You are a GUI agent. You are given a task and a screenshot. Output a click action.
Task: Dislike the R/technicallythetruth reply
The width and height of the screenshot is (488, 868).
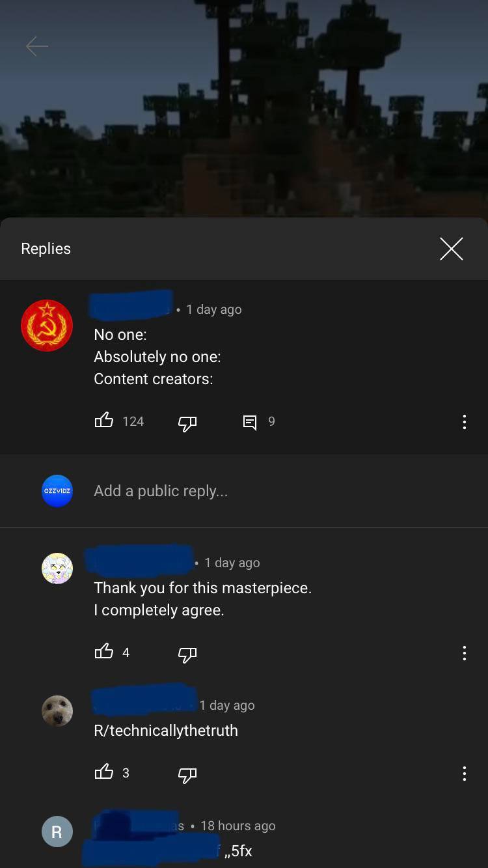(x=187, y=774)
